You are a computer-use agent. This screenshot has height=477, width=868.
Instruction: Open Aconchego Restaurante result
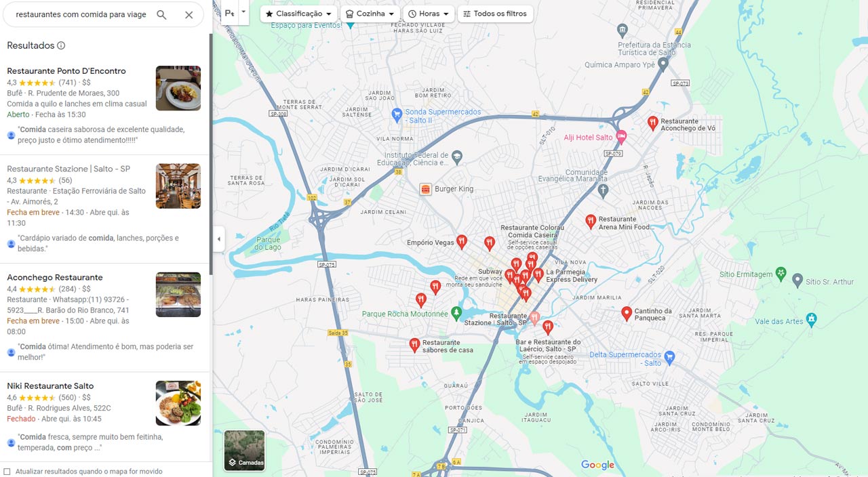[105, 317]
